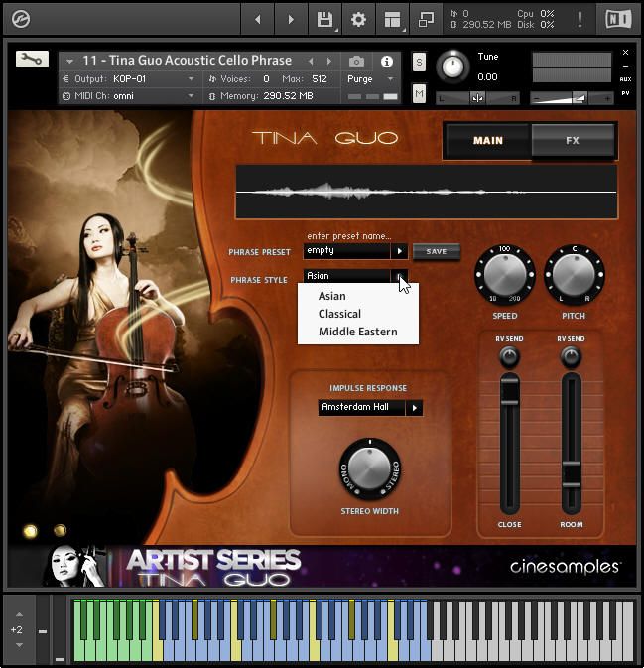Go to next preset with right arrow
The image size is (644, 668).
(x=291, y=19)
